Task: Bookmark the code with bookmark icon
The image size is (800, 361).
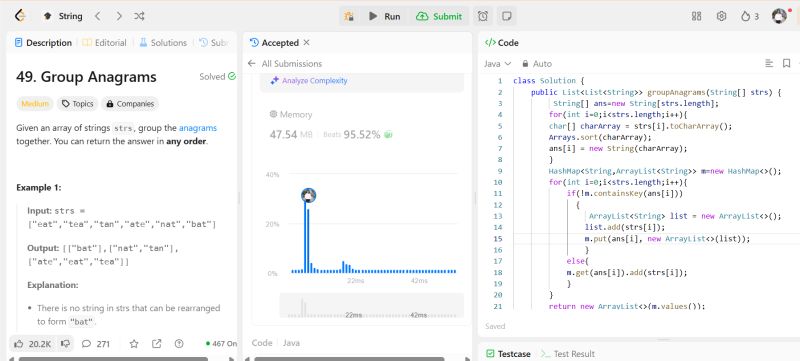Action: click(786, 64)
